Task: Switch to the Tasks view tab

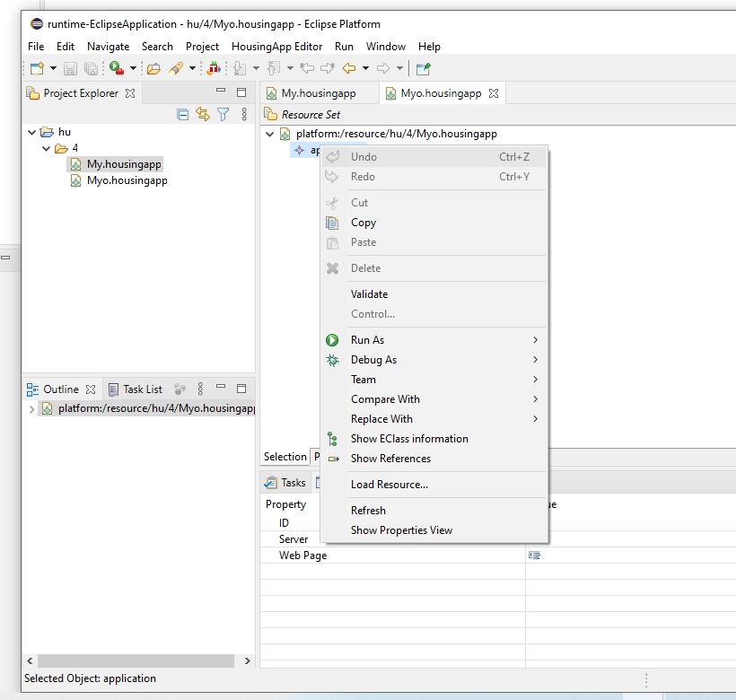Action: pyautogui.click(x=285, y=483)
